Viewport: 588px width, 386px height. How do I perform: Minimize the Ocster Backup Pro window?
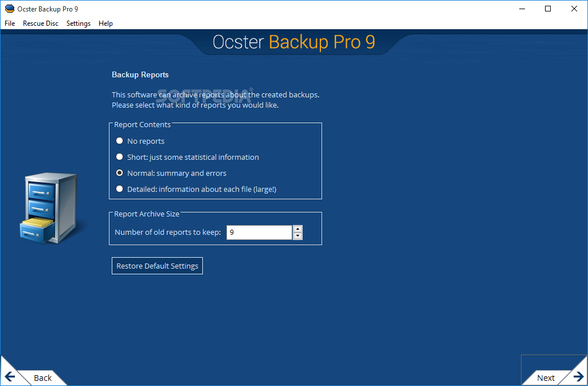click(x=522, y=9)
